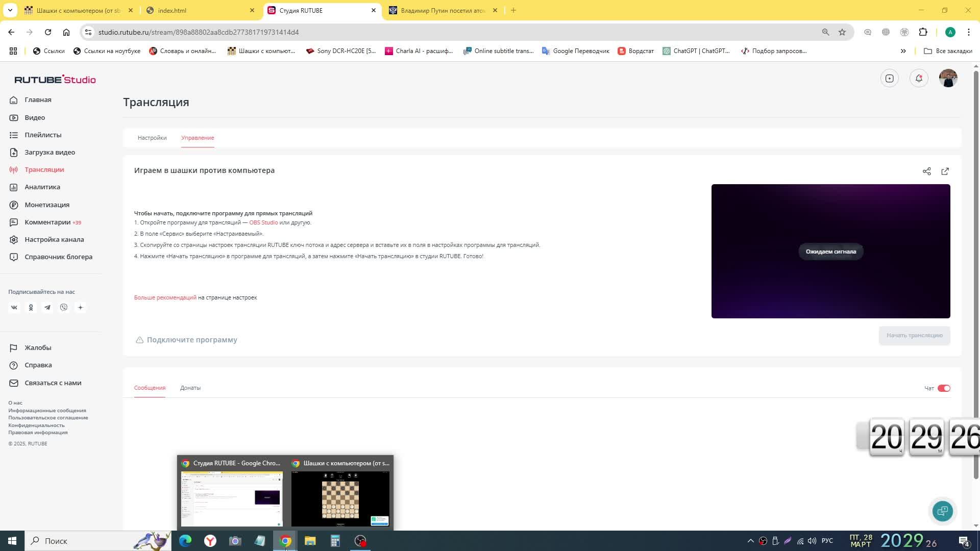Open stream in new window icon

point(945,171)
